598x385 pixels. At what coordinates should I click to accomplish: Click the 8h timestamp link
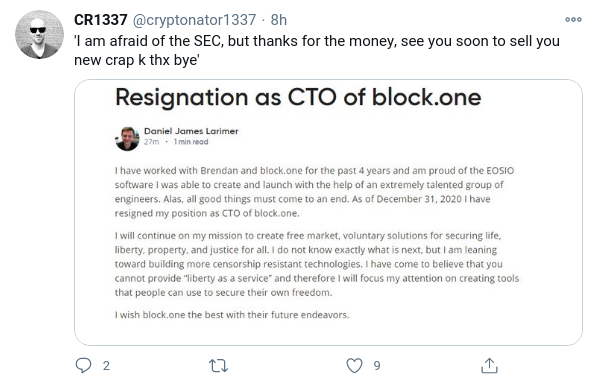(278, 20)
